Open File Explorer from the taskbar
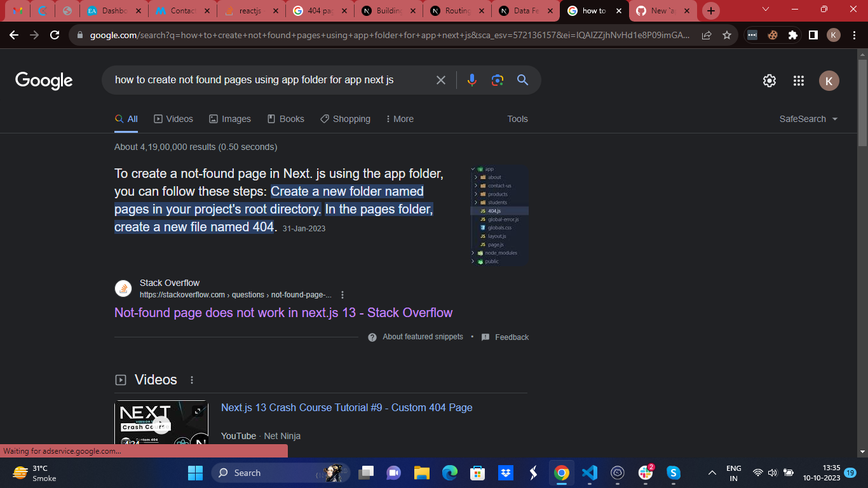This screenshot has height=488, width=868. coord(422,473)
